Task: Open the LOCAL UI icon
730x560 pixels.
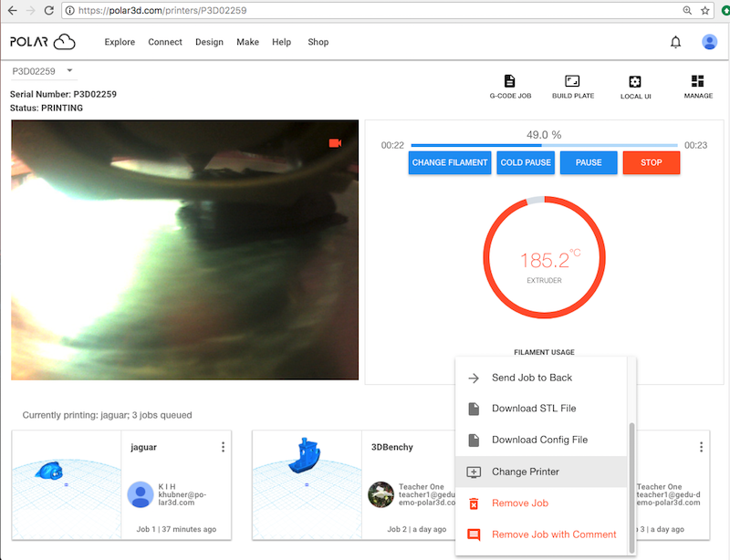Action: click(x=635, y=87)
